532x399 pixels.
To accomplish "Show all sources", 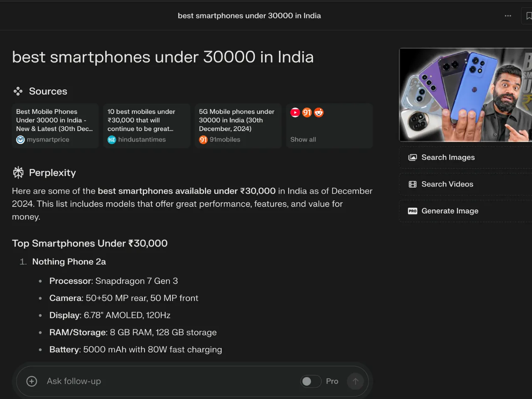I will pos(330,126).
